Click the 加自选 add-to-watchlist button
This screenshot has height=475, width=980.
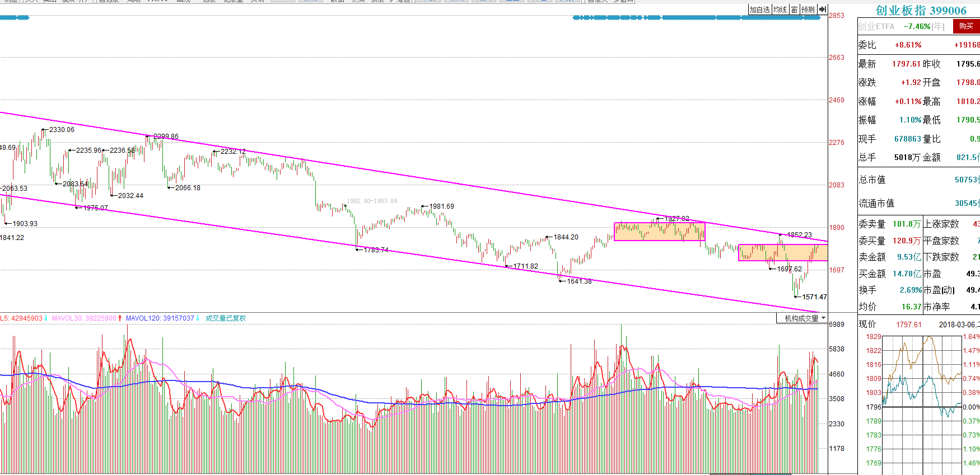[760, 10]
